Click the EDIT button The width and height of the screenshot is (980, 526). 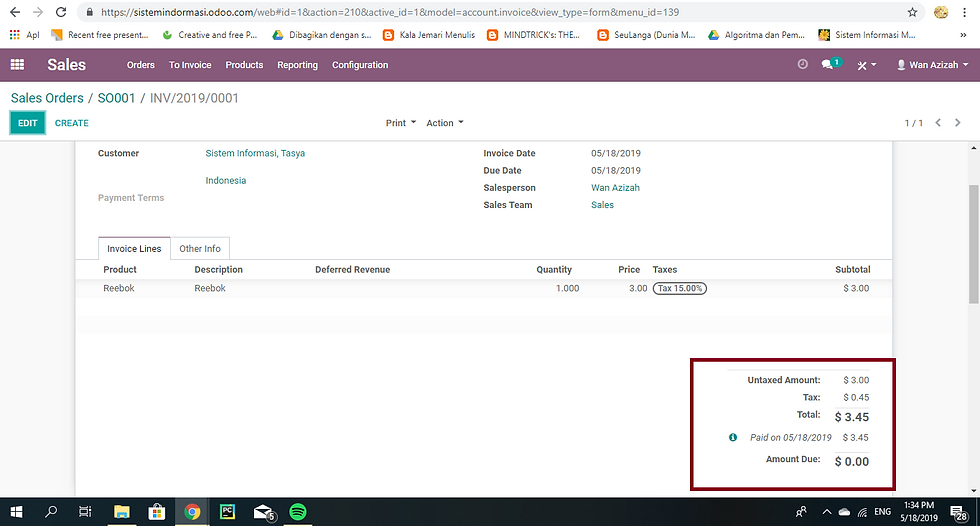(28, 123)
